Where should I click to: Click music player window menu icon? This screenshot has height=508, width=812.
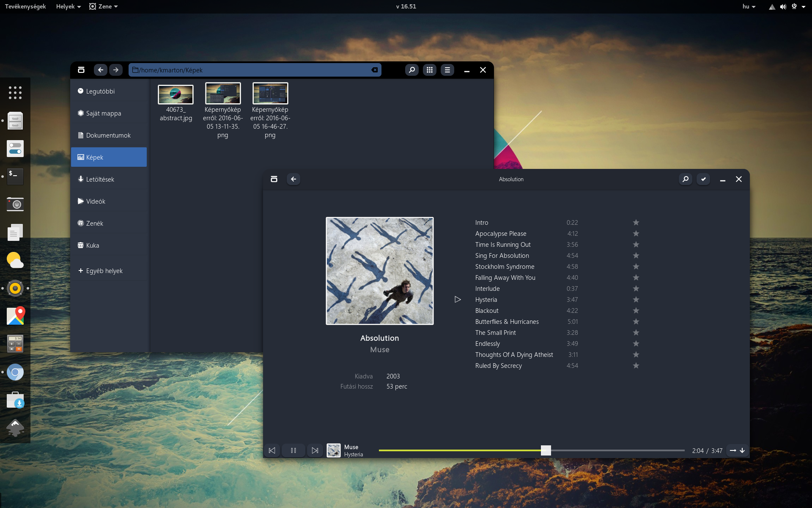pos(274,179)
